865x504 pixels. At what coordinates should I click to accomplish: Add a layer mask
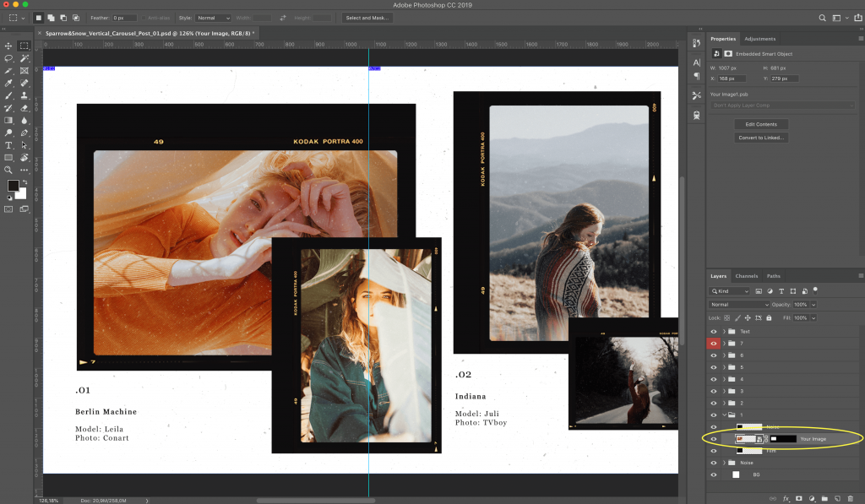click(799, 498)
